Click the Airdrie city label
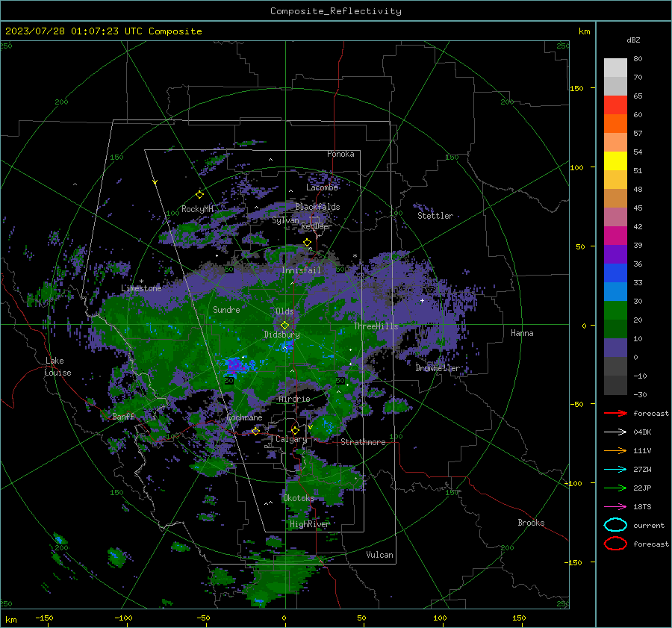The width and height of the screenshot is (672, 628). (x=294, y=399)
